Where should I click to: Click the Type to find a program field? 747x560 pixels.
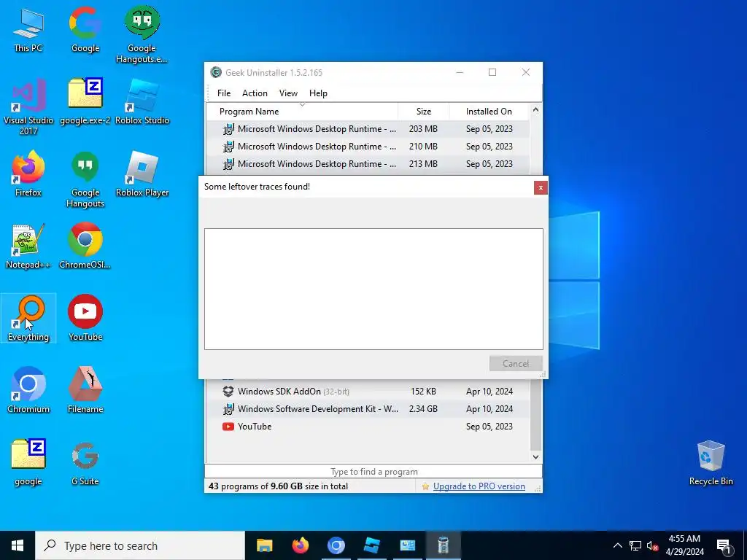[373, 472]
